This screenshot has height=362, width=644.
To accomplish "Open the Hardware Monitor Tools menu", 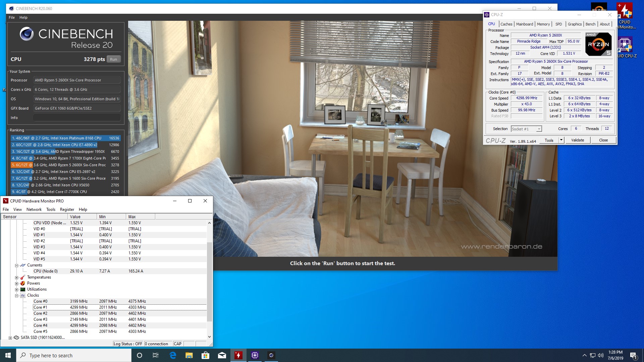I will tap(51, 209).
